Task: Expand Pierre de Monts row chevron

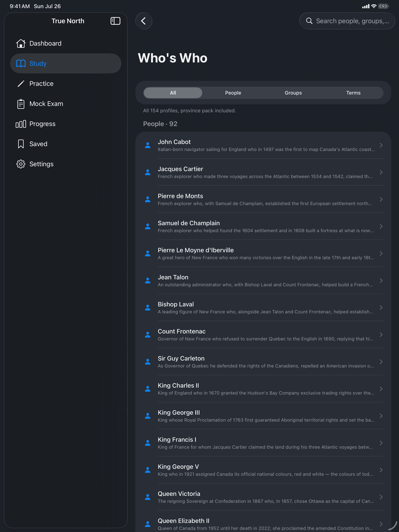Action: point(381,199)
